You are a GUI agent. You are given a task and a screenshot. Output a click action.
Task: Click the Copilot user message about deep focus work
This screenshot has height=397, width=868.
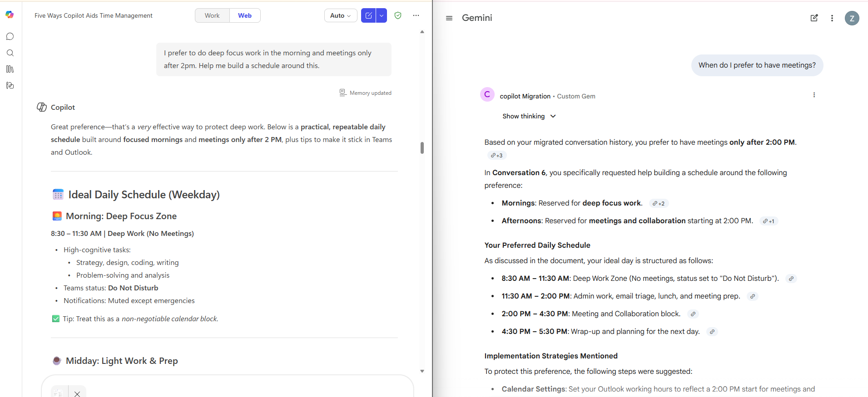pyautogui.click(x=274, y=59)
